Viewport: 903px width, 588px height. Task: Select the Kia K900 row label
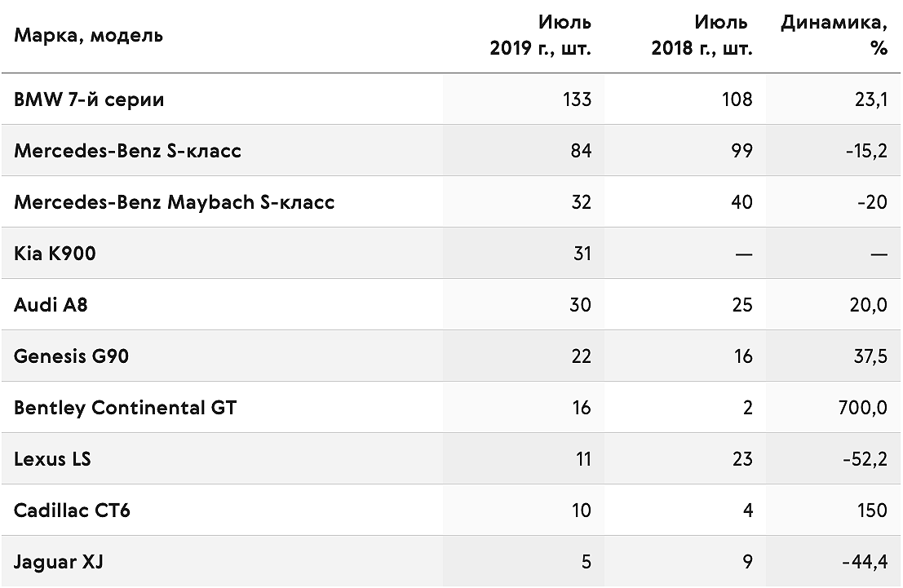tap(55, 254)
